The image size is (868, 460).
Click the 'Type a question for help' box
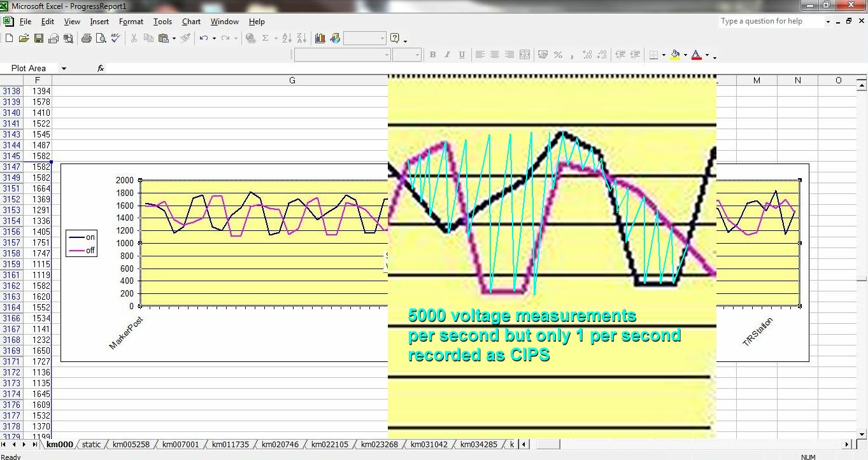tap(771, 21)
